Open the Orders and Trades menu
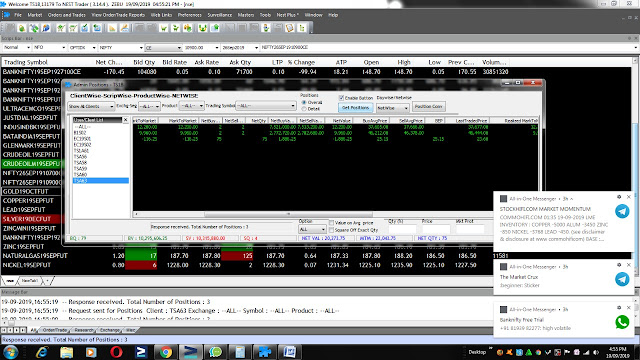Viewport: 640px width, 360px height. click(x=67, y=15)
